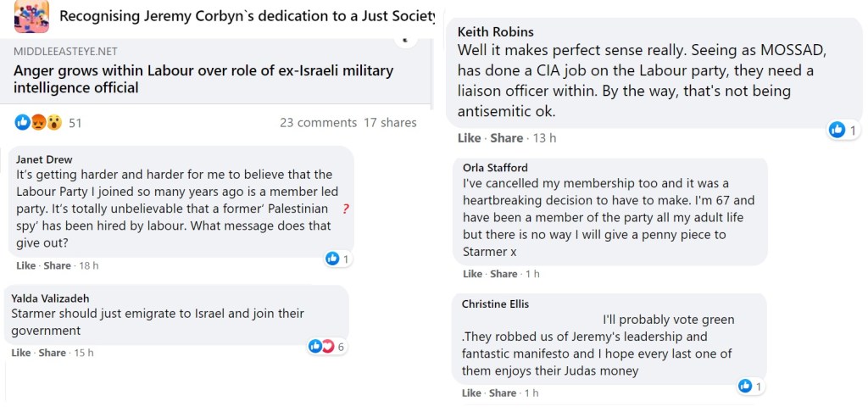The width and height of the screenshot is (868, 412).
Task: Like Keith Robins's comment
Action: pyautogui.click(x=469, y=138)
